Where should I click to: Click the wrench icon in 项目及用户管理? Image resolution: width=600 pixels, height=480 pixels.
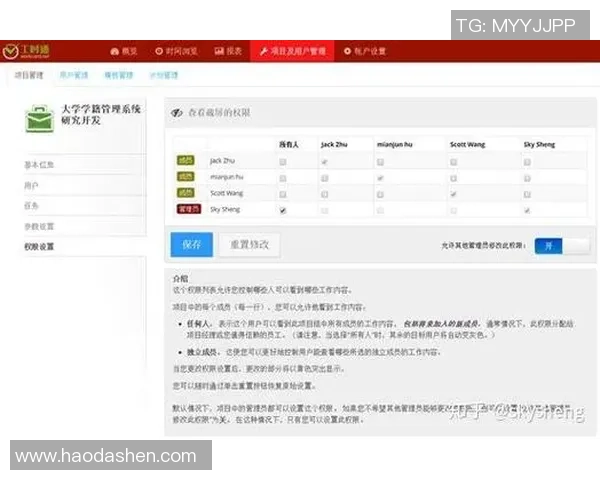click(x=264, y=51)
